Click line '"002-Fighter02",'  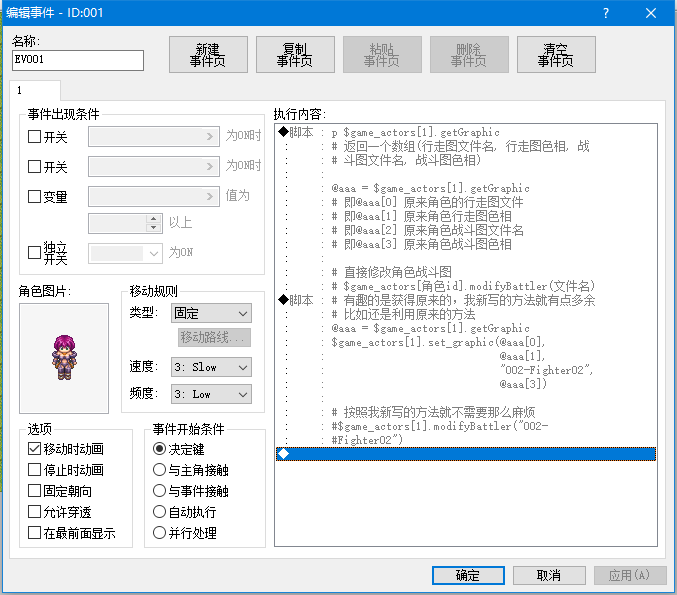tap(547, 370)
